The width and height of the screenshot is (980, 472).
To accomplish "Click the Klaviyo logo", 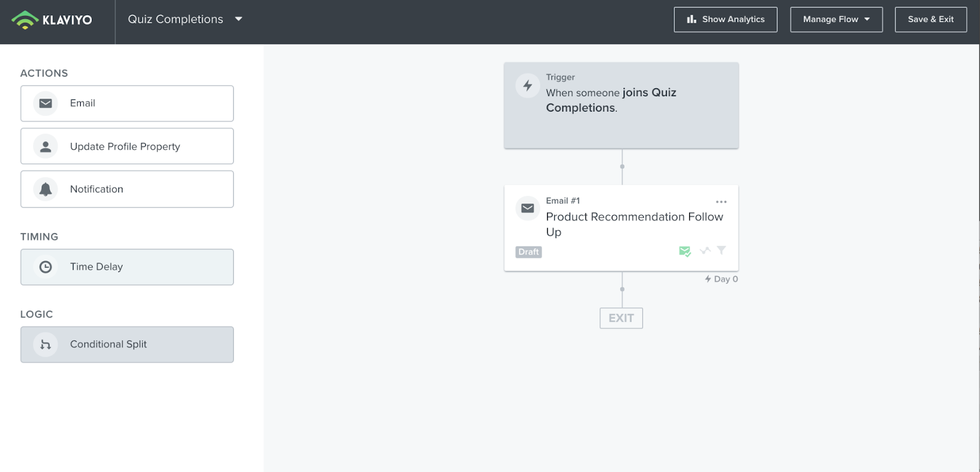I will (x=52, y=20).
